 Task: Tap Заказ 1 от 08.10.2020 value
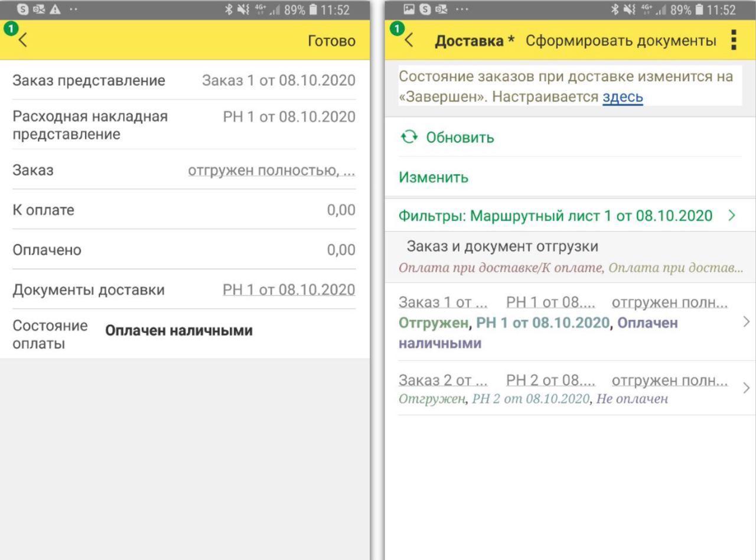point(279,81)
